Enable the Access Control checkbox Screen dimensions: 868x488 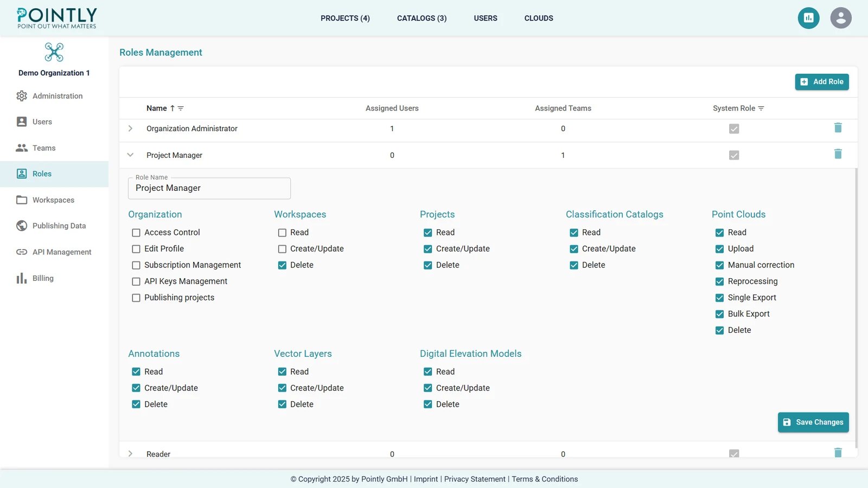(136, 233)
